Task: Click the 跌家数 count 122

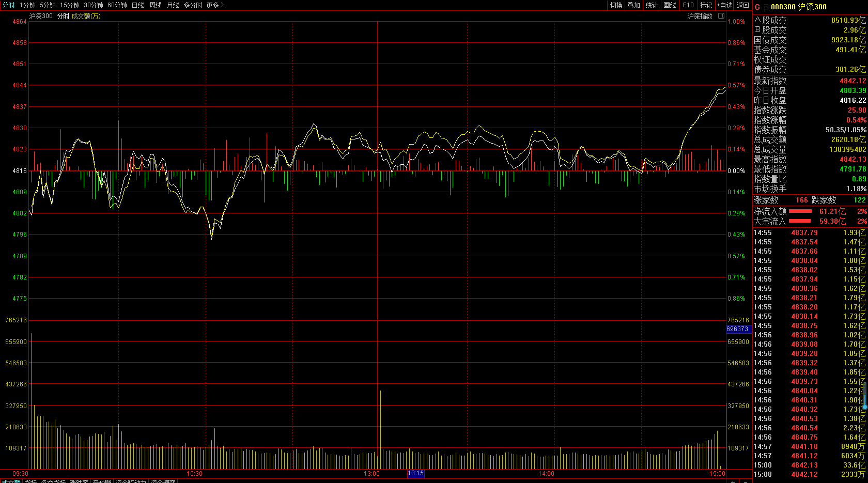Action: (x=860, y=200)
